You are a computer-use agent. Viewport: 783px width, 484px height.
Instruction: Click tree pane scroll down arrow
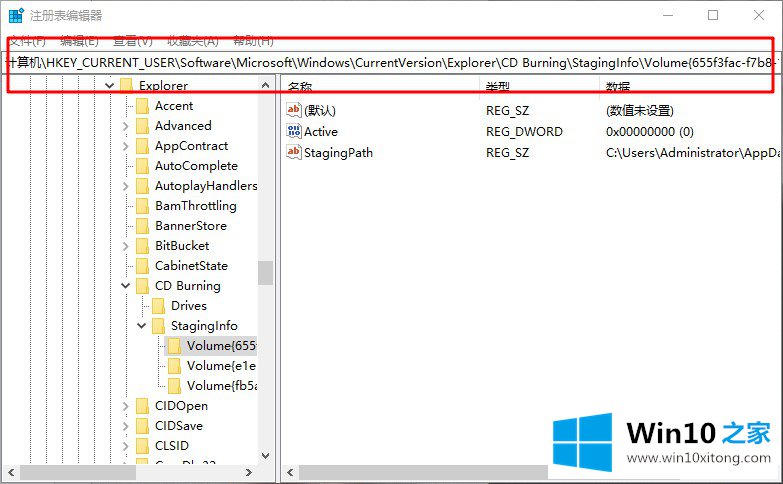point(266,456)
